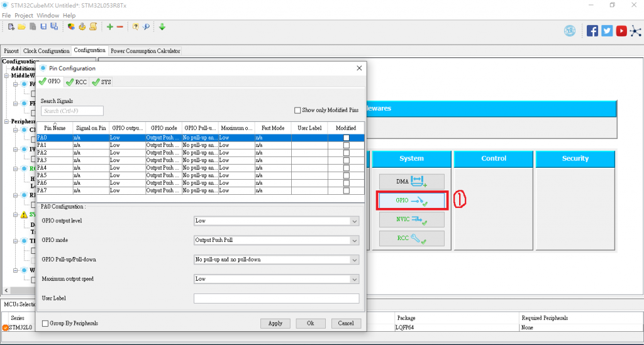This screenshot has width=644, height=345.
Task: Open the Project menu
Action: point(24,15)
